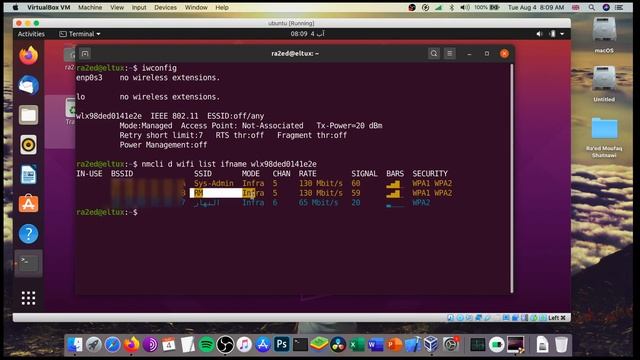Viewport: 640px width, 360px height.
Task: Open new tab button in terminal header
Action: tap(85, 53)
